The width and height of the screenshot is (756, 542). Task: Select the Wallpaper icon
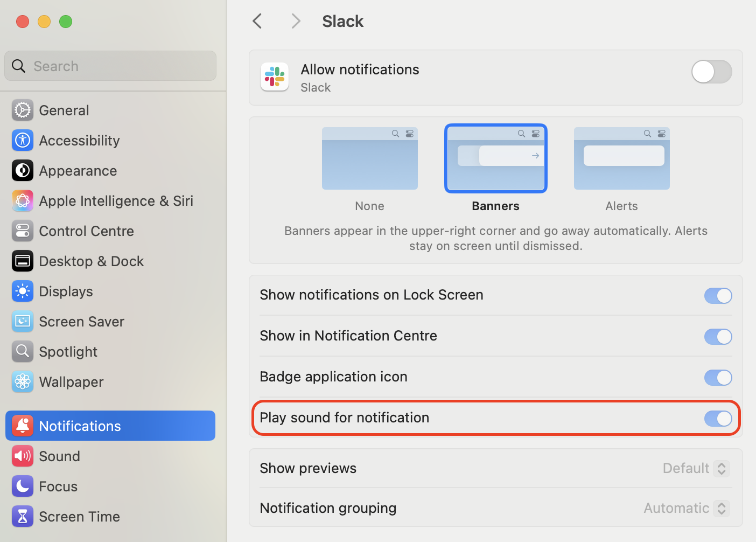point(23,382)
